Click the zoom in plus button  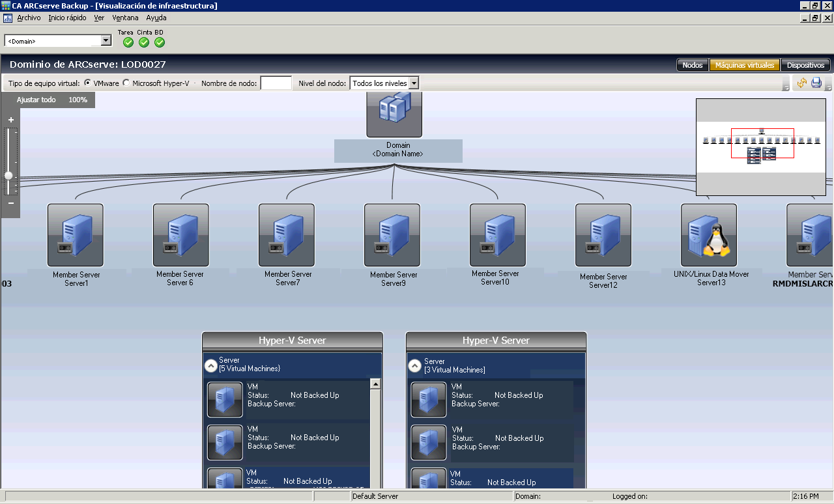11,120
